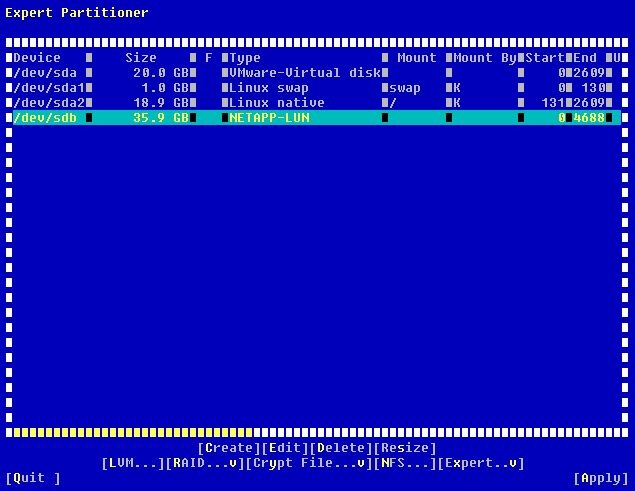The width and height of the screenshot is (635, 491).
Task: Click the swap mount point cell
Action: [405, 88]
